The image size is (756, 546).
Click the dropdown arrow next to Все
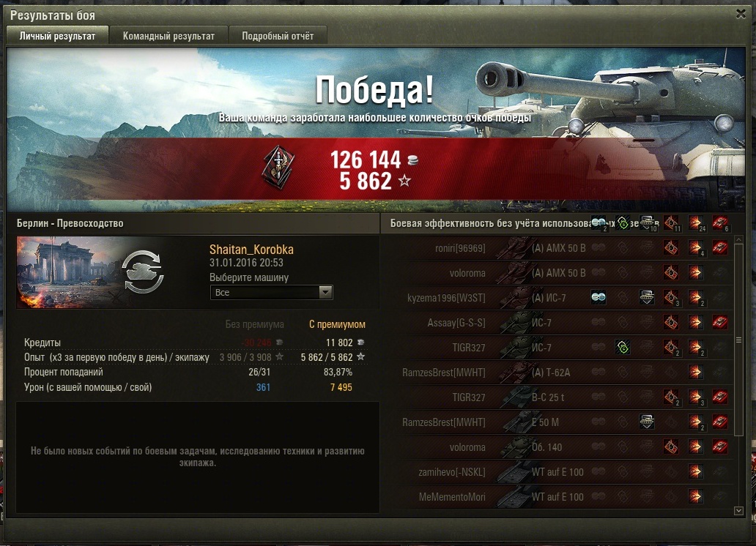point(325,292)
